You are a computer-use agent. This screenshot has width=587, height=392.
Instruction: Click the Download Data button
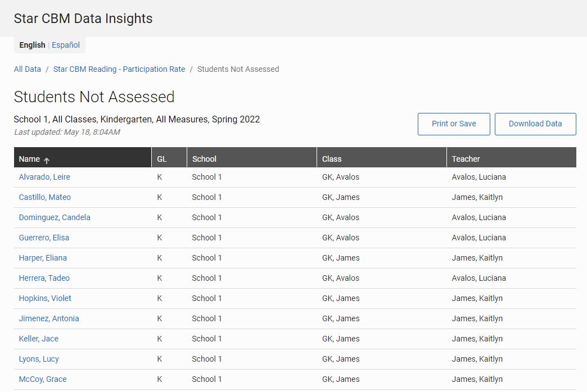click(x=535, y=124)
